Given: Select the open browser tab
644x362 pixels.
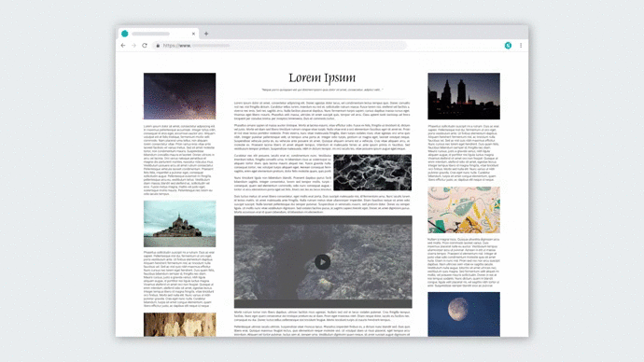Looking at the screenshot, I should [x=159, y=34].
